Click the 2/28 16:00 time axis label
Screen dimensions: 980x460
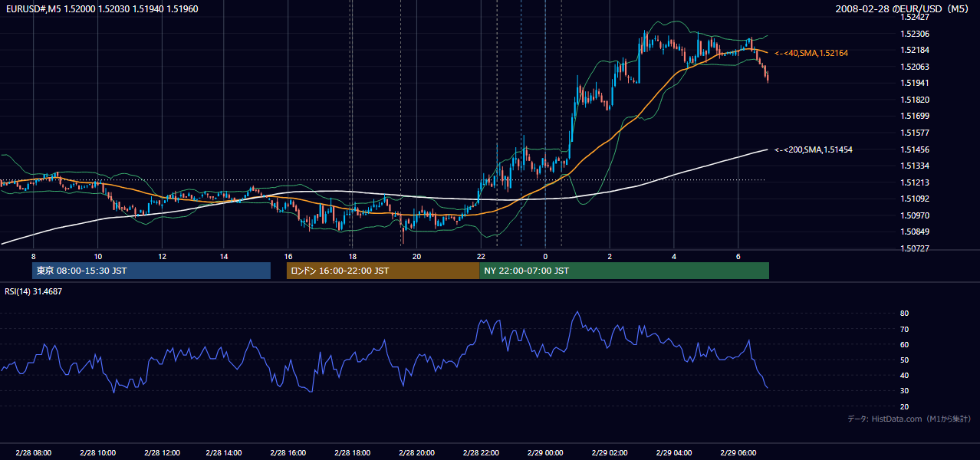[290, 452]
